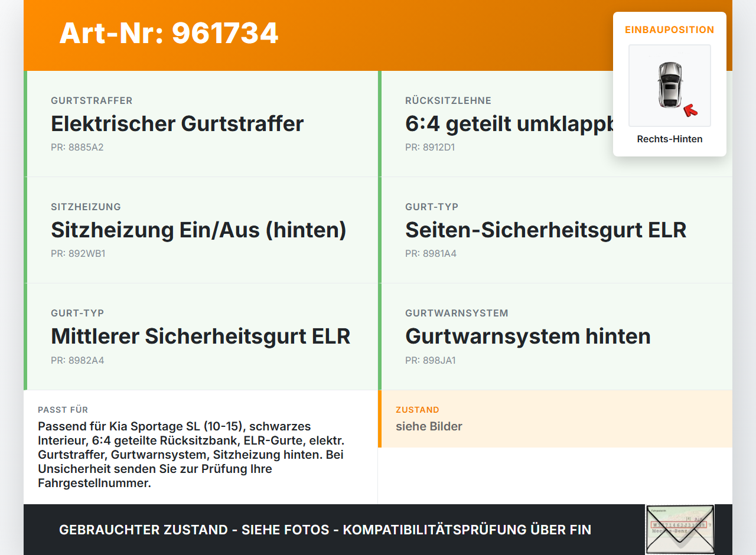Select the Mittlerer Sicherheitsgurt ELR card
The width and height of the screenshot is (756, 555).
tap(201, 336)
